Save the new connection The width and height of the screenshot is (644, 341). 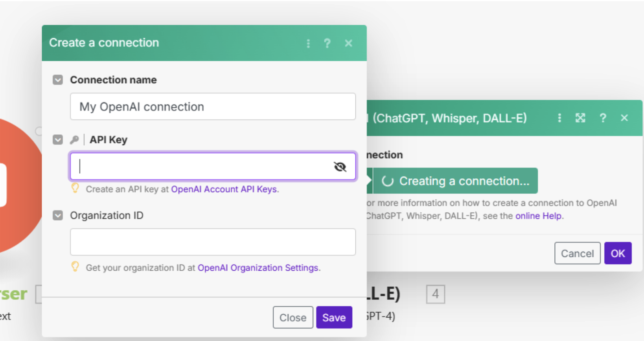pos(334,317)
